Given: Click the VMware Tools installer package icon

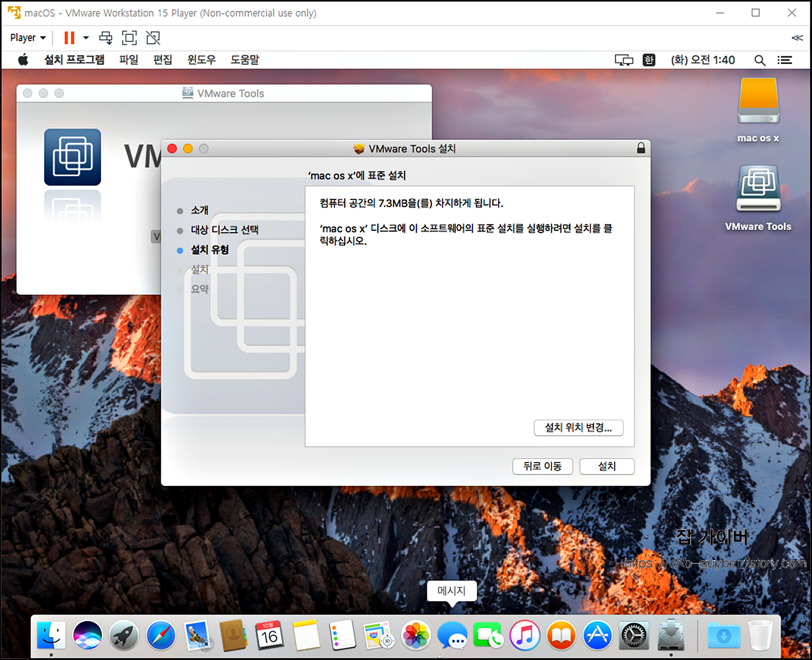Looking at the screenshot, I should [x=73, y=157].
